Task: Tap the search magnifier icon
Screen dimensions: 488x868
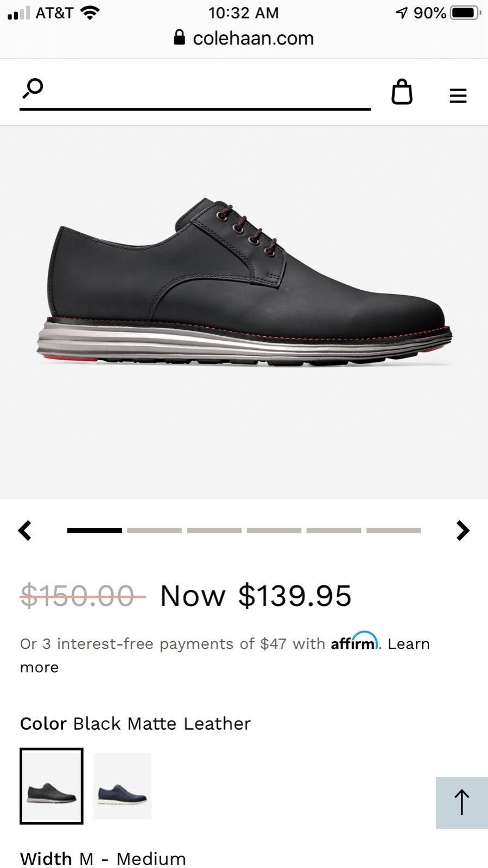Action: 33,88
